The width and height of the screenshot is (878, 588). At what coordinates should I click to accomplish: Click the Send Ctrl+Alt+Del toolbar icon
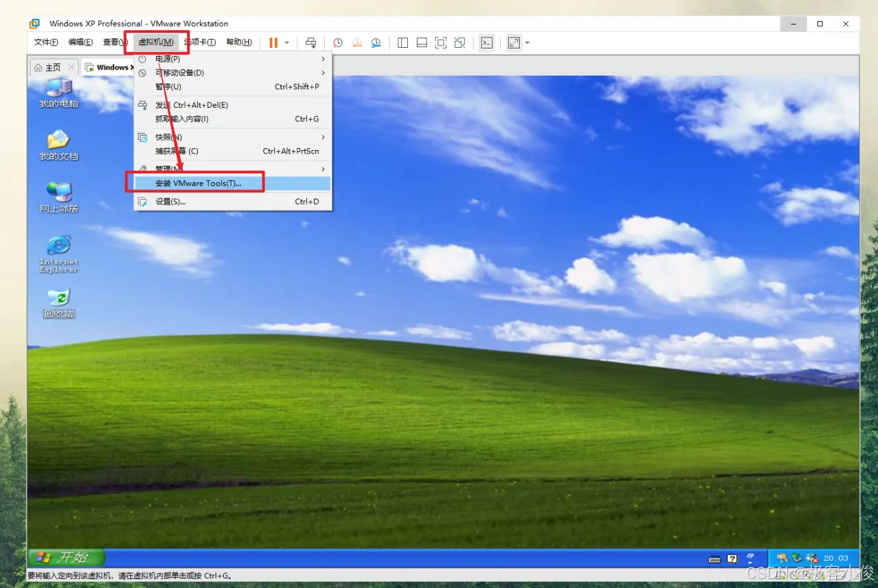pos(310,43)
